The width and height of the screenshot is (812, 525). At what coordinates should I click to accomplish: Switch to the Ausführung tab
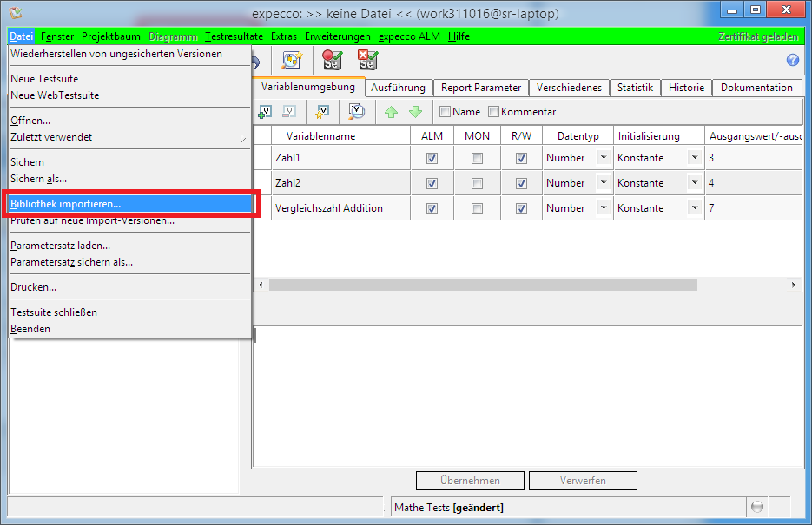pos(398,88)
